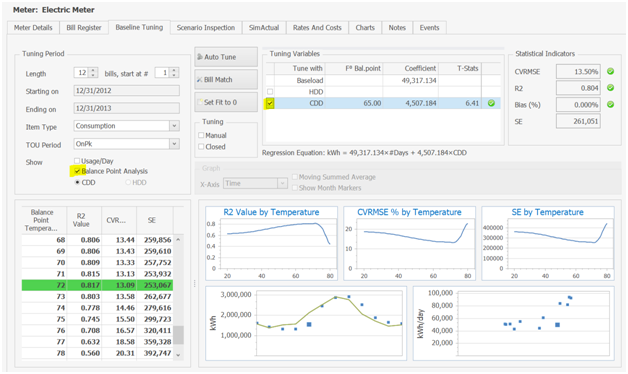Click the Baseload coefficient 49,317.134 cell
Screen dimensions: 628x374
(x=411, y=80)
